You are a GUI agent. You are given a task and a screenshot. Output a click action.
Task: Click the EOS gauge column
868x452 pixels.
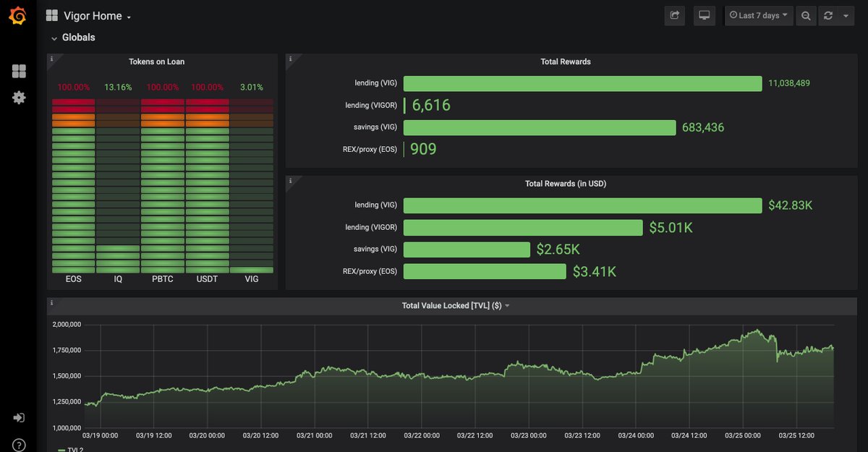(73, 186)
